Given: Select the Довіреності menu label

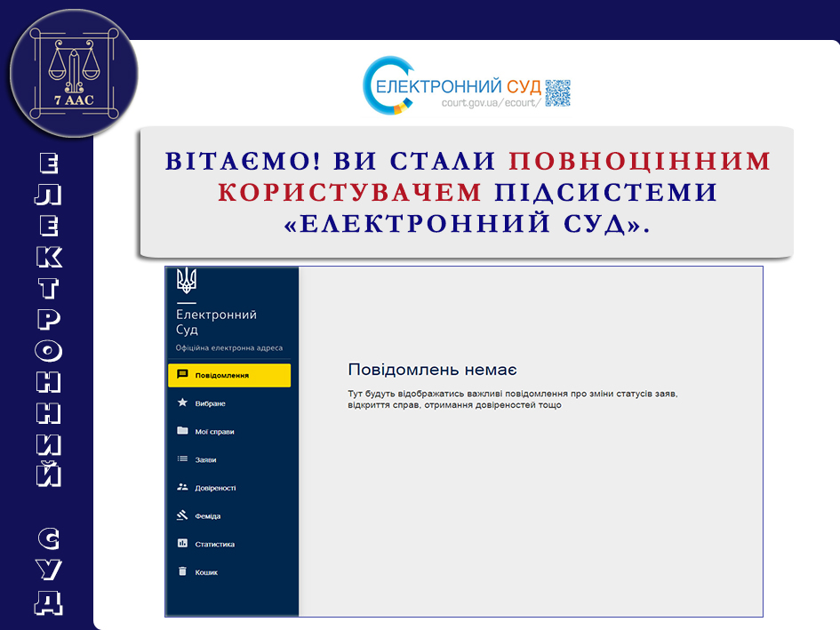Looking at the screenshot, I should point(216,488).
